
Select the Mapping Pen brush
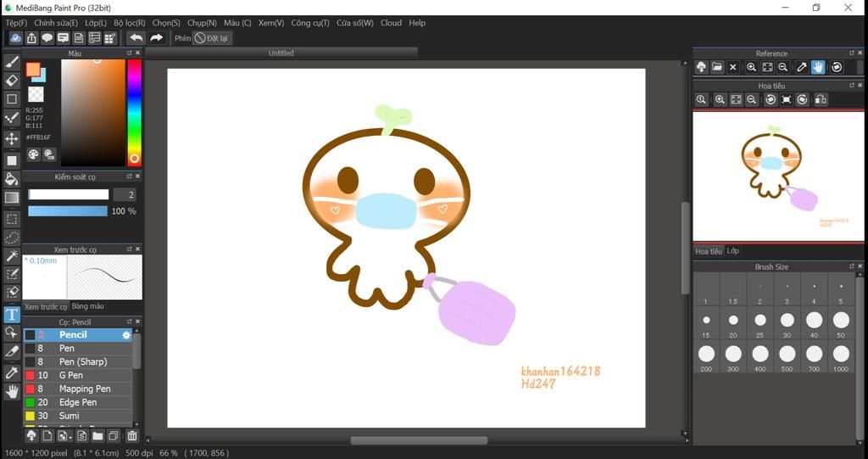pos(77,389)
